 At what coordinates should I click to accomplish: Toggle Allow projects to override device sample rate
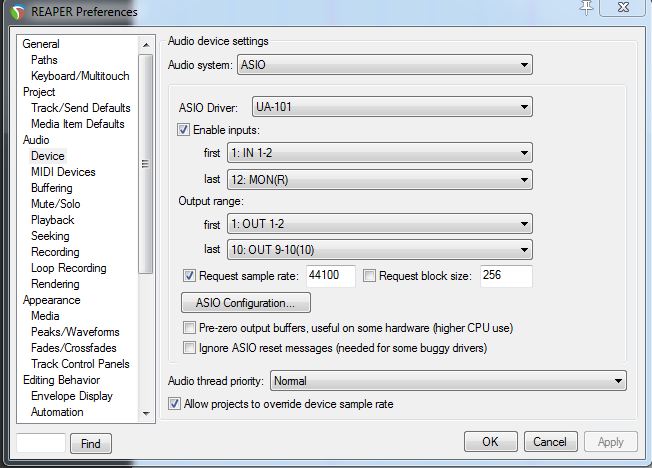point(174,404)
